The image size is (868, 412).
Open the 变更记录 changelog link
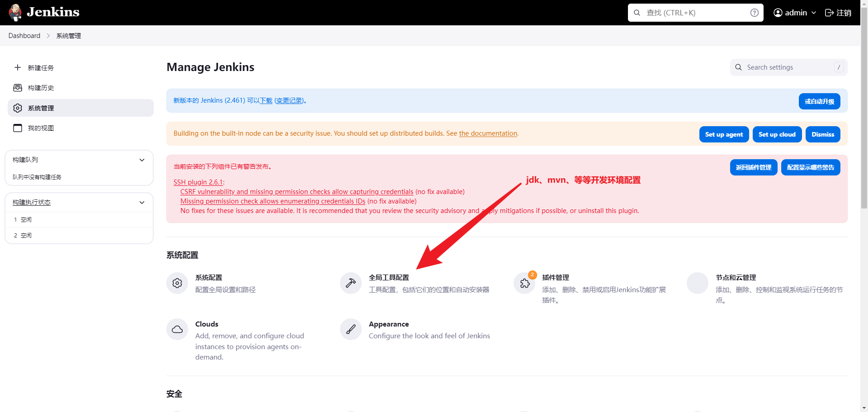tap(289, 100)
